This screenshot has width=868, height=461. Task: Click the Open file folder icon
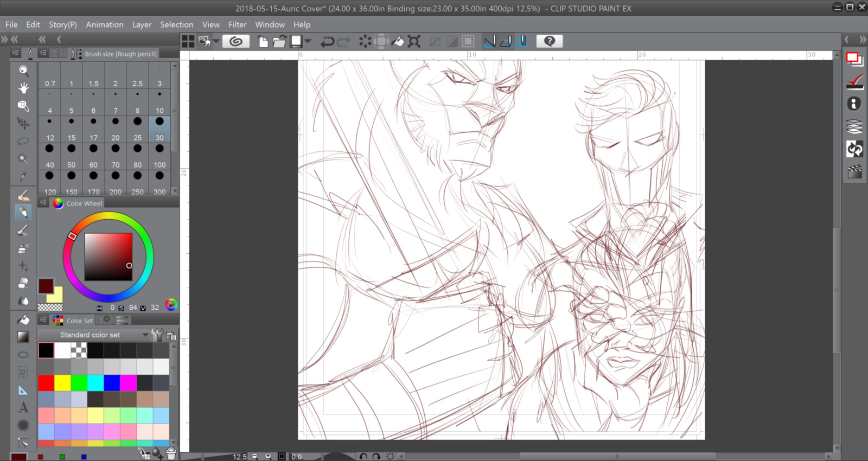[279, 41]
